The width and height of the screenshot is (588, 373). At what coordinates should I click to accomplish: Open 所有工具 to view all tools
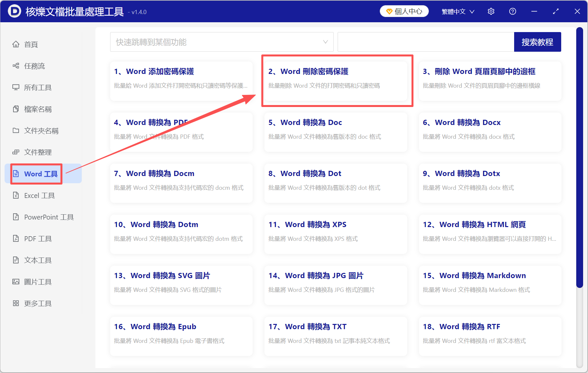pyautogui.click(x=37, y=87)
